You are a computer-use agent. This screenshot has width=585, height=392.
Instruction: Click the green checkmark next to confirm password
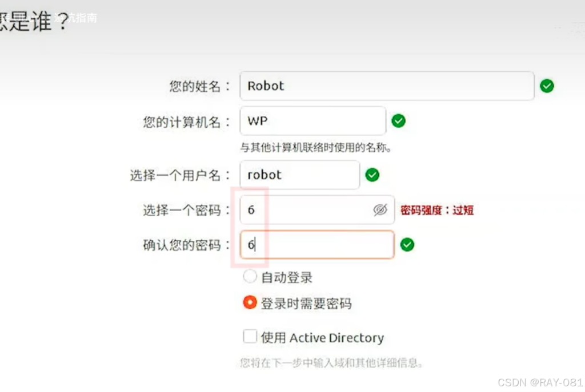click(407, 245)
